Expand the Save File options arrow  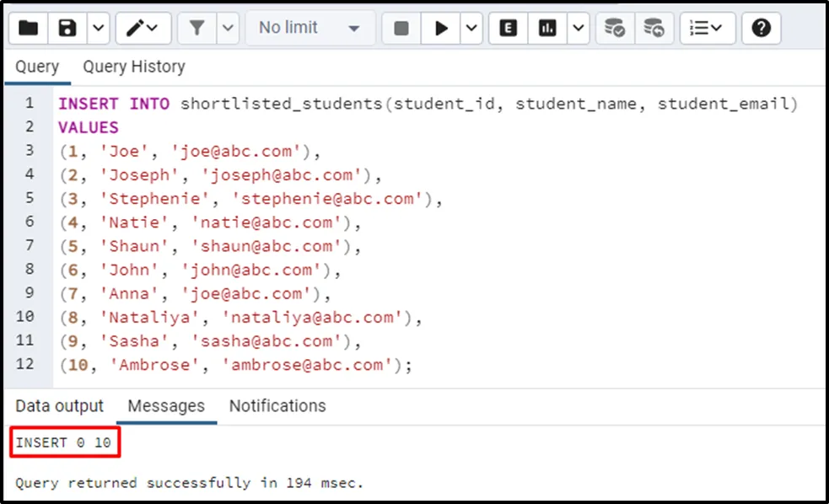click(98, 28)
